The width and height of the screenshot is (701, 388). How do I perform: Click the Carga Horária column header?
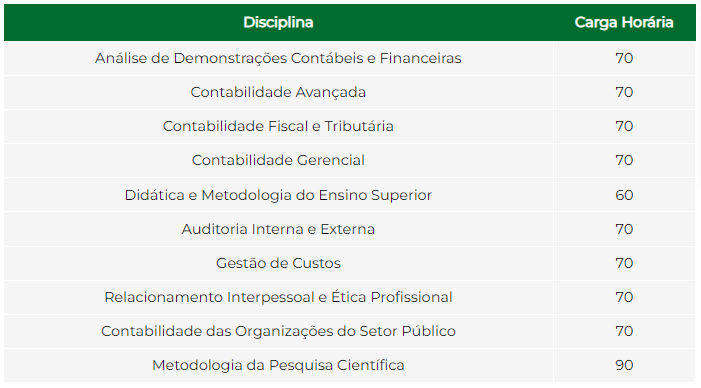coord(624,22)
